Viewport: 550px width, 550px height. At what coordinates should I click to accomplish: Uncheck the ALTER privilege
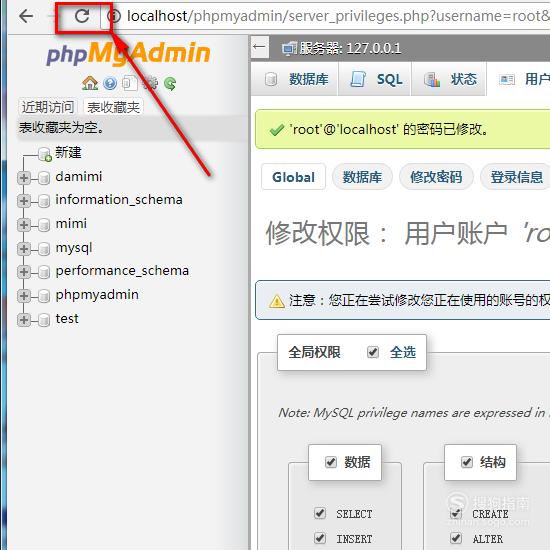click(456, 538)
